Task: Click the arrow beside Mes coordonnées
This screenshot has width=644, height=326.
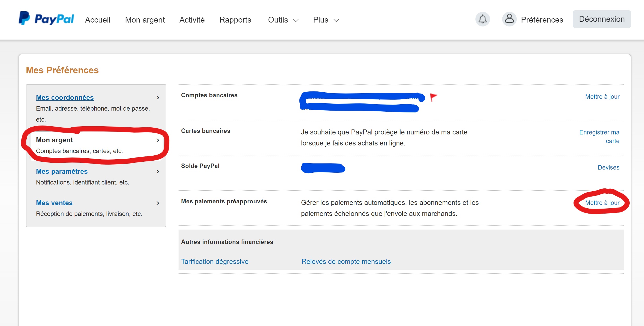Action: (x=158, y=98)
